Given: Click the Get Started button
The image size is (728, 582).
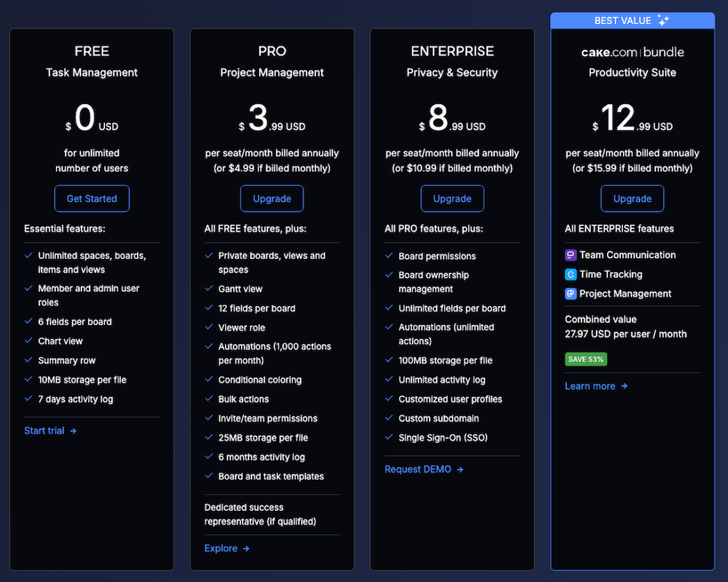Looking at the screenshot, I should (91, 199).
